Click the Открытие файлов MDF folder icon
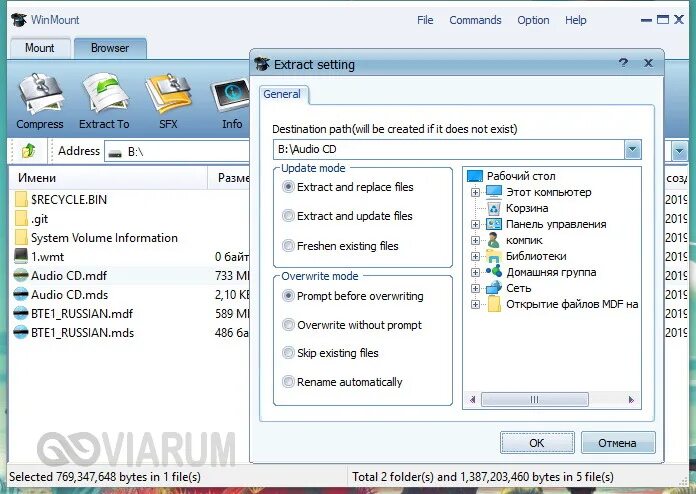The height and width of the screenshot is (494, 696). point(494,304)
